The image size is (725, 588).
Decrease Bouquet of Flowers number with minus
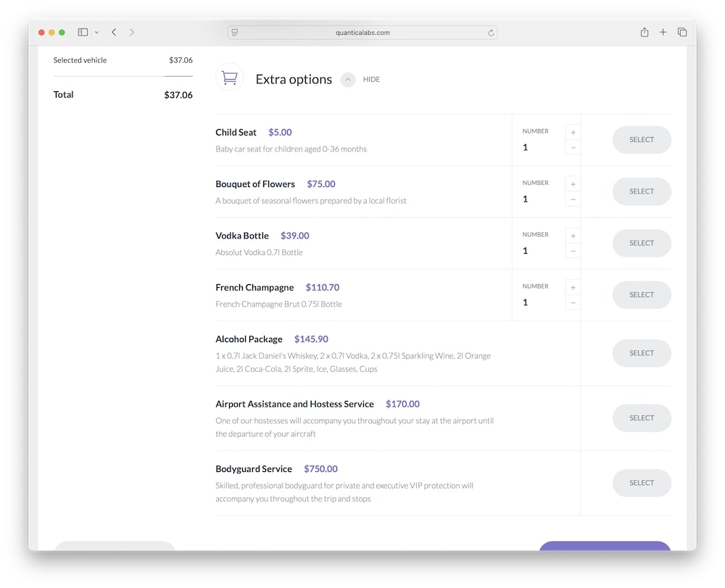point(573,199)
